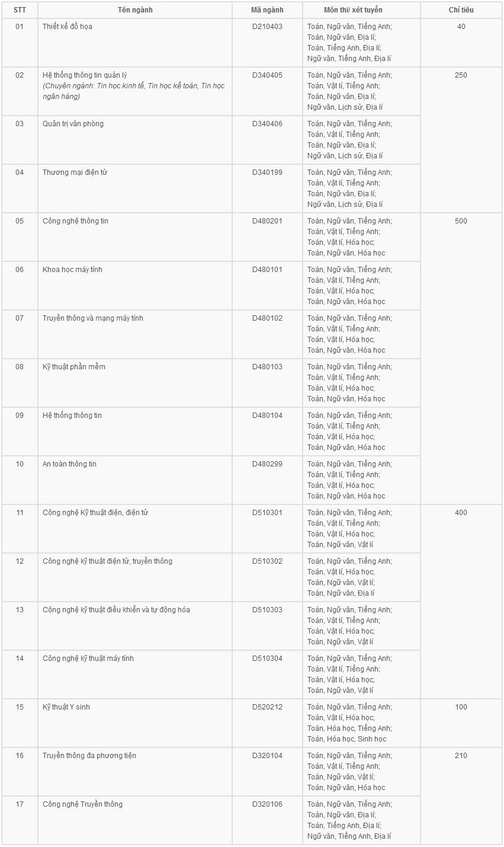Image resolution: width=504 pixels, height=847 pixels.
Task: Click major code D480299
Action: [x=267, y=464]
